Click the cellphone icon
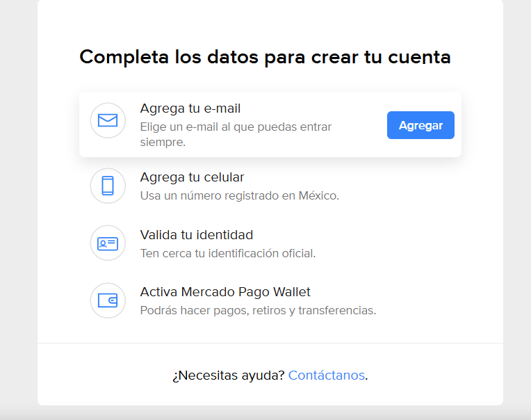This screenshot has width=531, height=420. pos(108,186)
